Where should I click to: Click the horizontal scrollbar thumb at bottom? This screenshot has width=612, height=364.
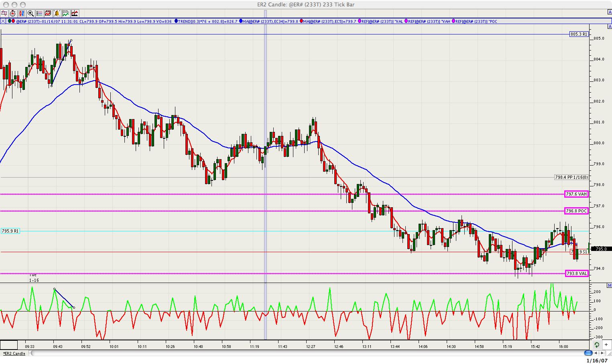tap(588, 353)
